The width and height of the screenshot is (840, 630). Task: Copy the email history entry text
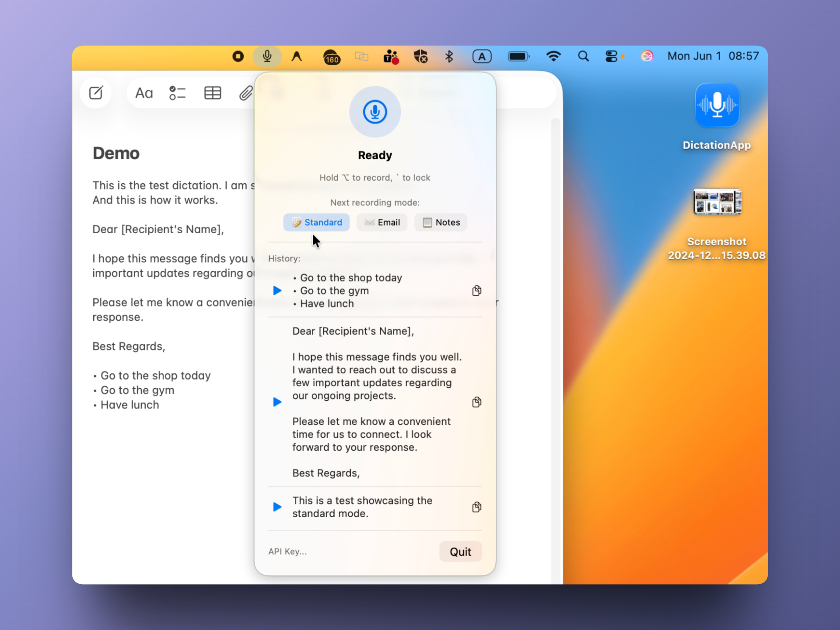pos(477,402)
